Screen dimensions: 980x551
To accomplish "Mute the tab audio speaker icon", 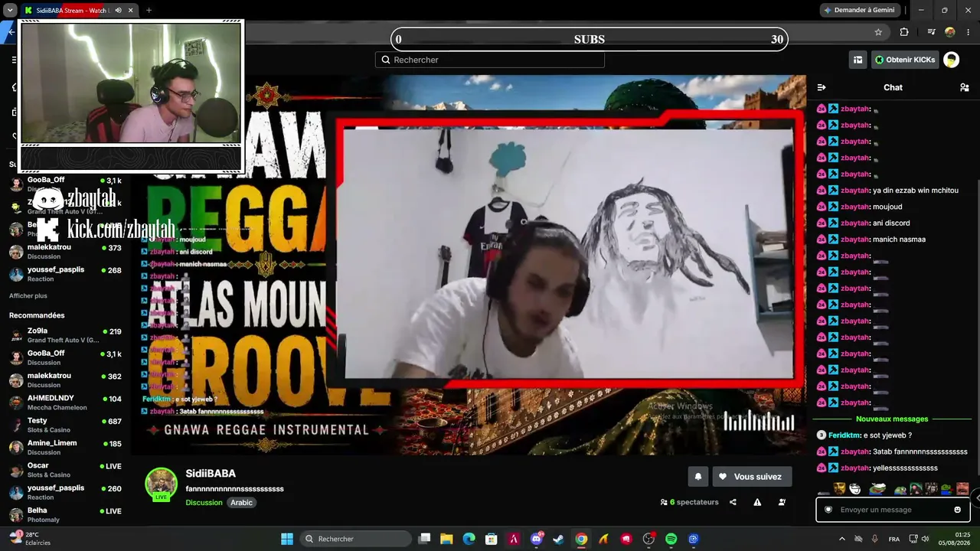I will pos(117,11).
